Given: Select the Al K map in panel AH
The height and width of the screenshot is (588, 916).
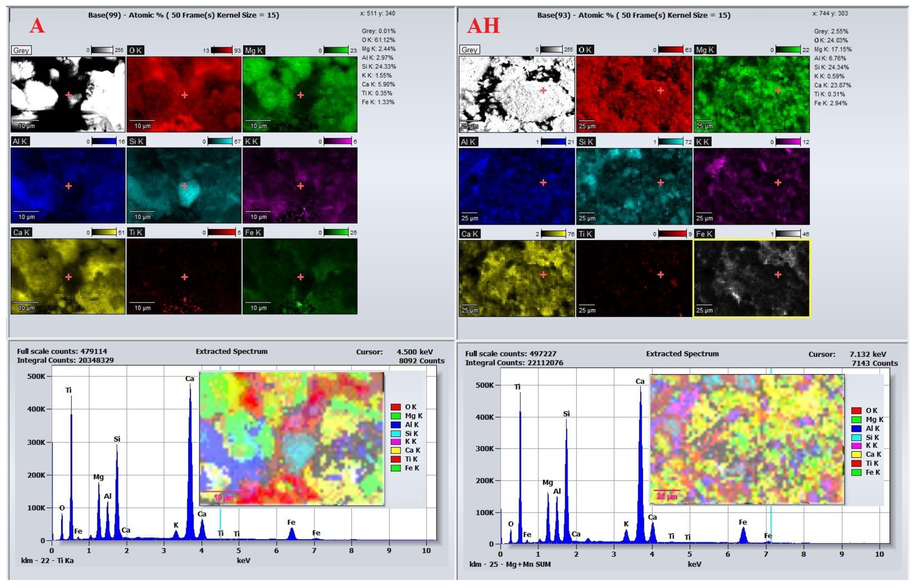Looking at the screenshot, I should point(517,186).
